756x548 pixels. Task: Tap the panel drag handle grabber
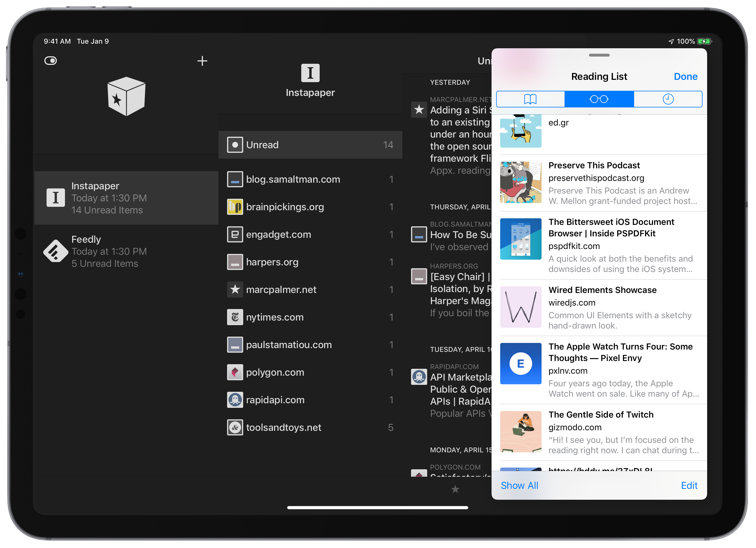click(x=599, y=55)
